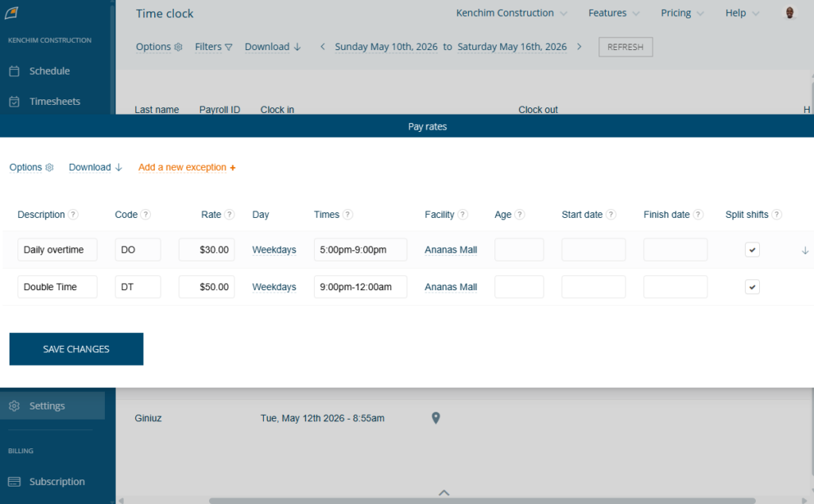Click the Times help question mark
This screenshot has height=504, width=814.
[348, 215]
